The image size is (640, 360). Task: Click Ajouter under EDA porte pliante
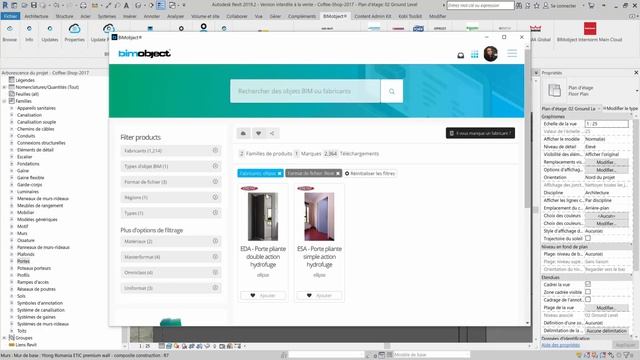coord(263,295)
